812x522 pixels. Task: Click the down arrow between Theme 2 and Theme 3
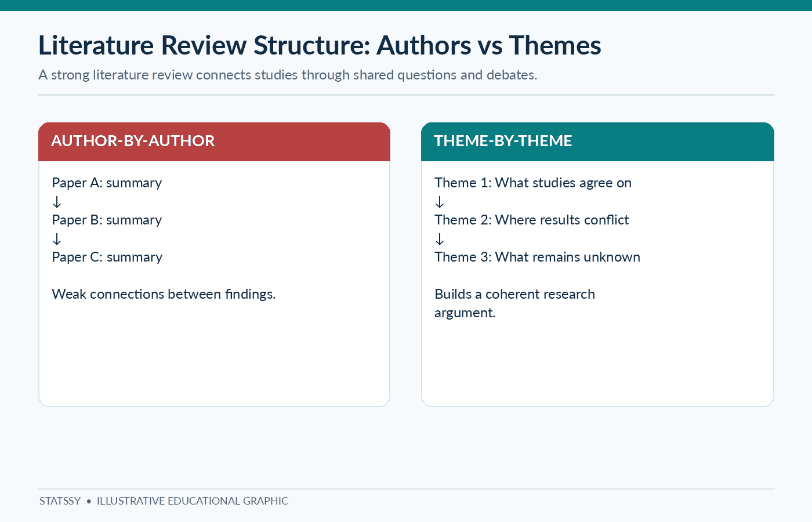(440, 239)
